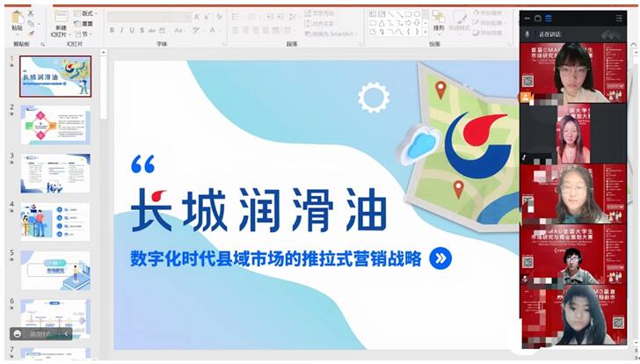Select slide 4 thumbnail with the people illustration
Image resolution: width=640 pixels, height=364 pixels.
(55, 222)
